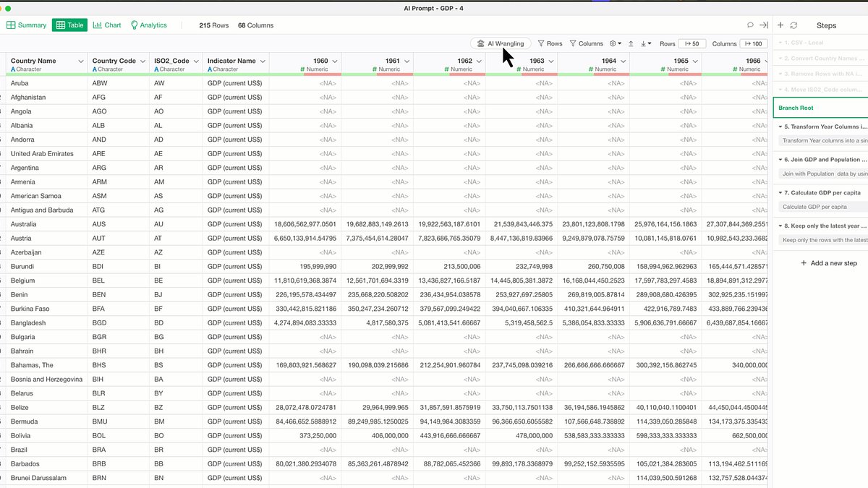Select step 1 CSV - Local
This screenshot has height=488, width=868.
click(x=820, y=43)
